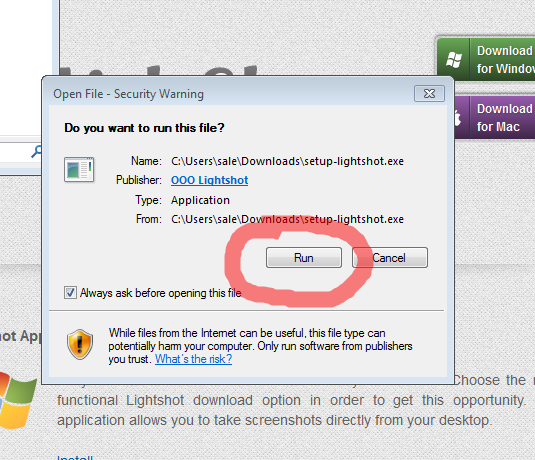
Task: Click the Always ask before opening this file label
Action: point(160,293)
